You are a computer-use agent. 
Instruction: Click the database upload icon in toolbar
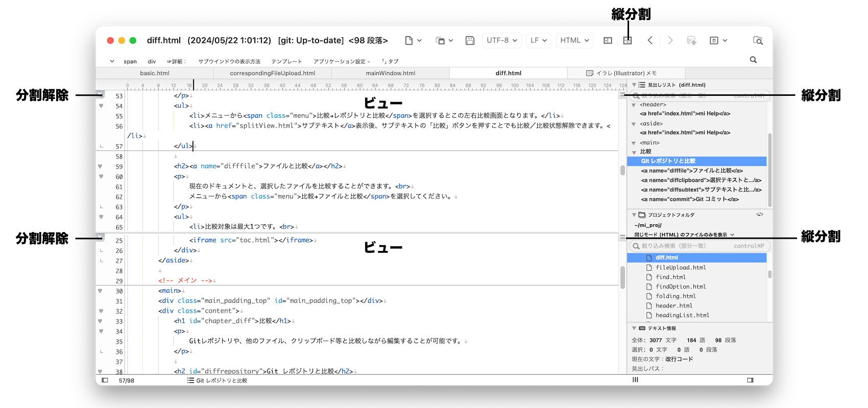(x=691, y=40)
